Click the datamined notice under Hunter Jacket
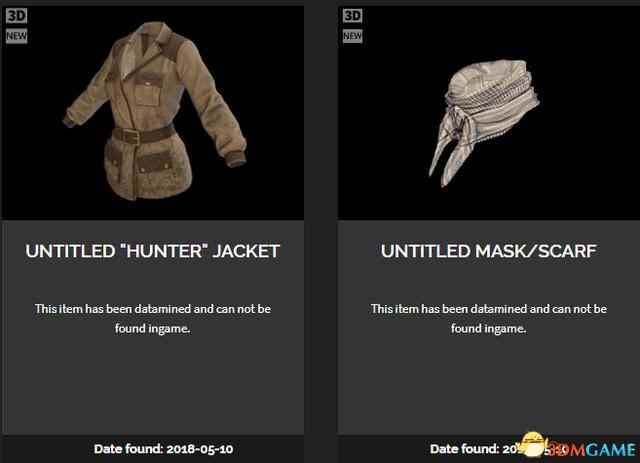This screenshot has height=463, width=640. 153,318
